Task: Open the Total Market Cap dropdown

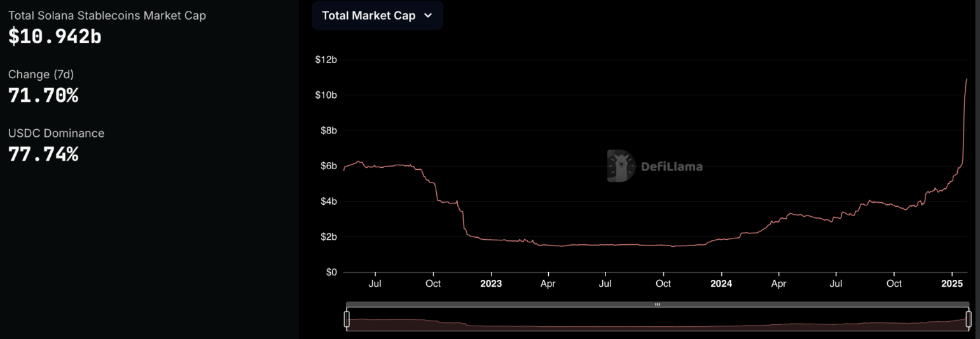Action: tap(377, 15)
